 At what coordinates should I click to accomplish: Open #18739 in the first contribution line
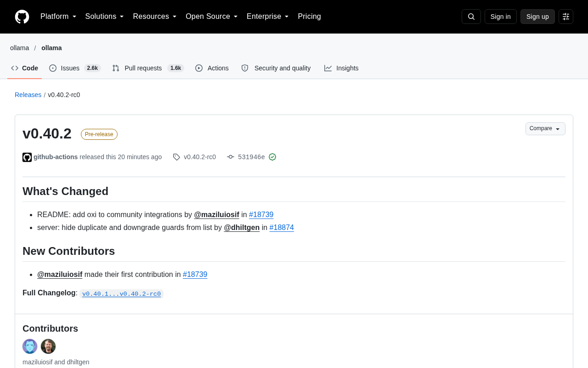pyautogui.click(x=195, y=275)
